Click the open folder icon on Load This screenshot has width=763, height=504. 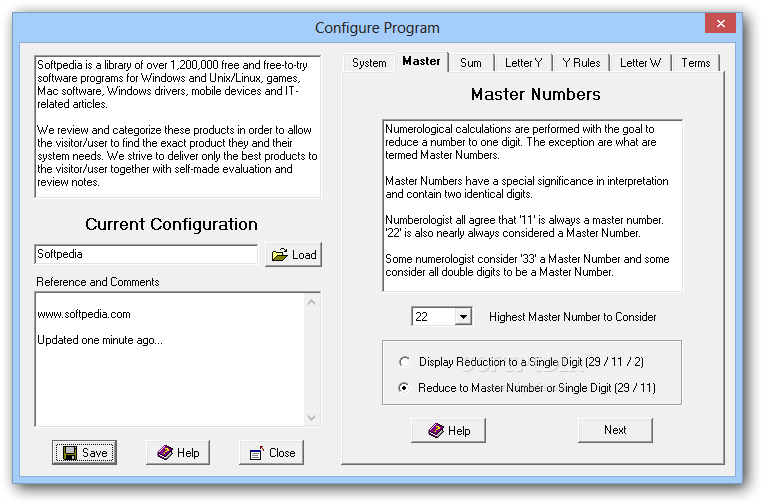click(x=279, y=255)
